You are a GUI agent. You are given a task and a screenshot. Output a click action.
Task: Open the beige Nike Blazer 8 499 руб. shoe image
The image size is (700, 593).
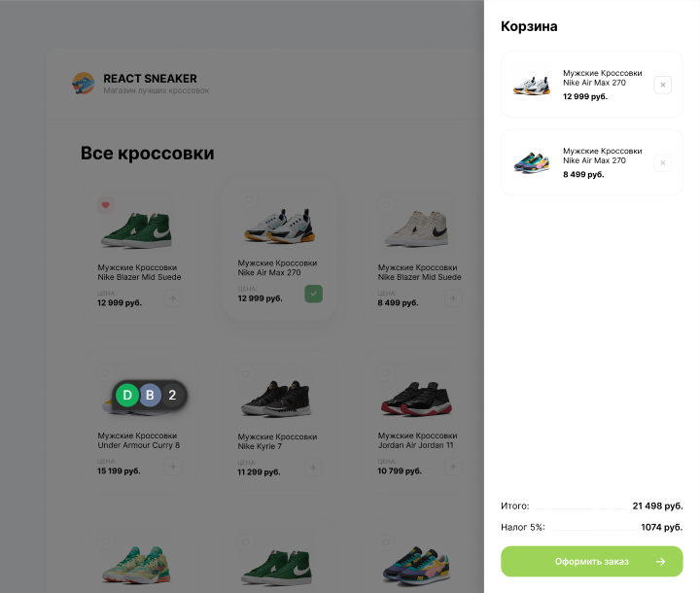pos(416,228)
